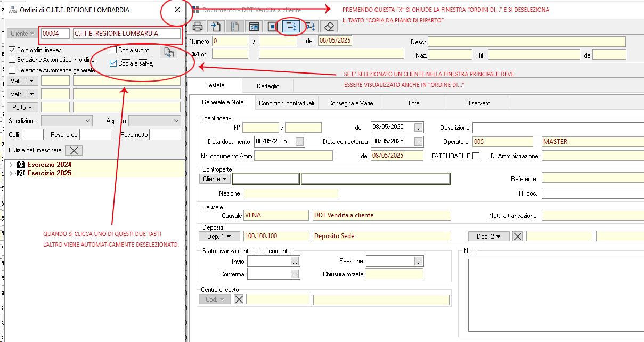Click the square stop toolbar icon
644x342 pixels.
(x=272, y=26)
